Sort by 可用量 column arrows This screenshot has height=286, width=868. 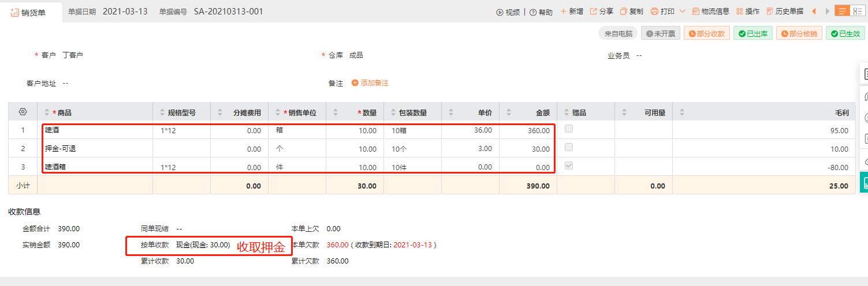point(624,112)
